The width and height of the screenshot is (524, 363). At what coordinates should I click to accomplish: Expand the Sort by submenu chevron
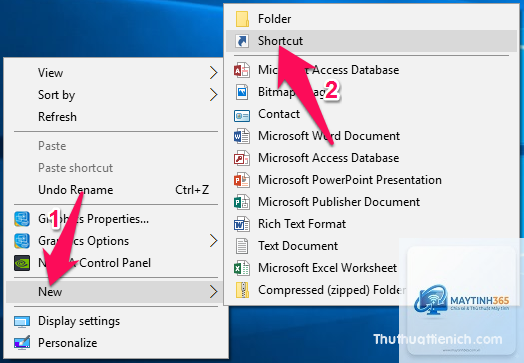pos(214,95)
